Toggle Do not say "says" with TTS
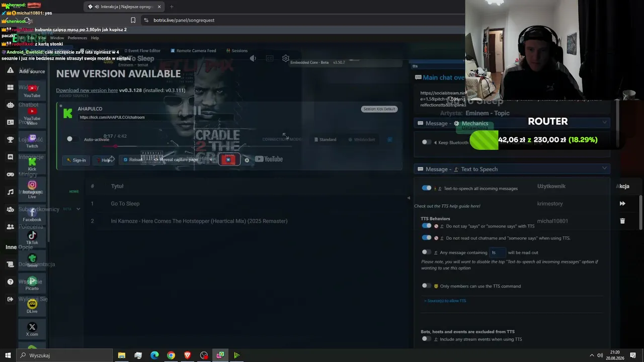The height and width of the screenshot is (362, 644). [427, 226]
